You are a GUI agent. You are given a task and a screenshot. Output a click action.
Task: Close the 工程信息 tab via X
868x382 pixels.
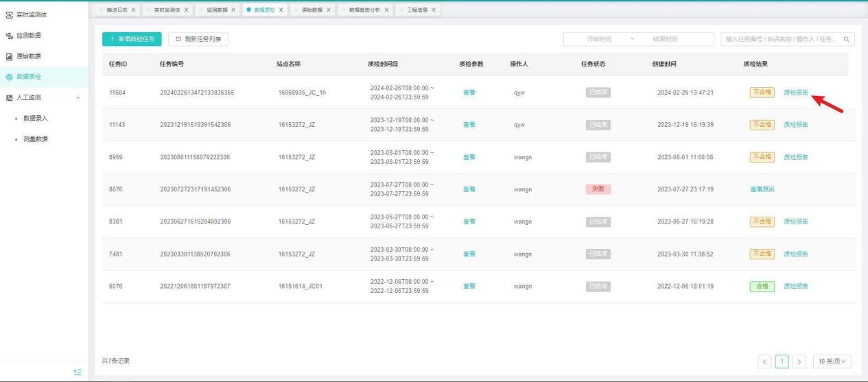[x=434, y=10]
